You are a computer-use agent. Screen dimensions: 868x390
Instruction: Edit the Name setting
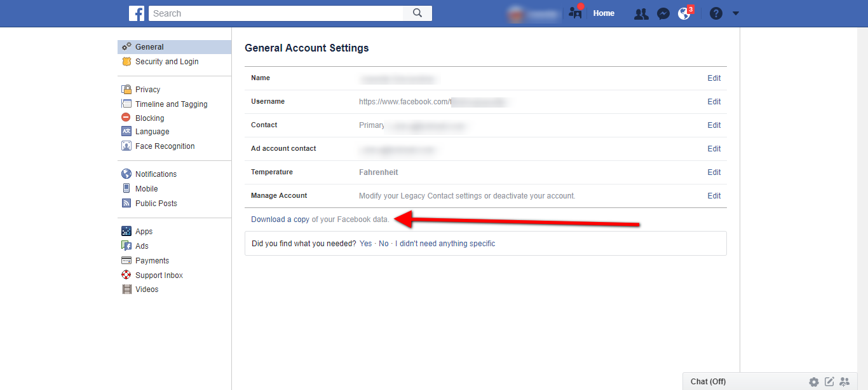(714, 78)
